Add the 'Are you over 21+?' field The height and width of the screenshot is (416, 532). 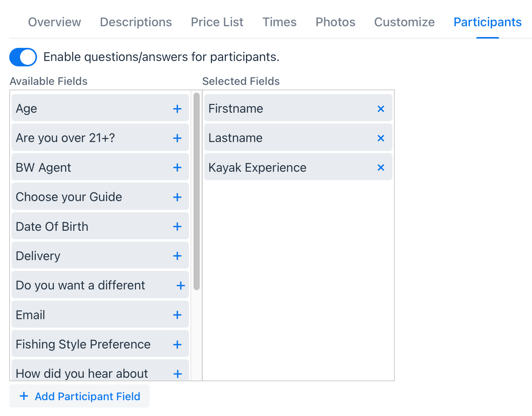[177, 138]
